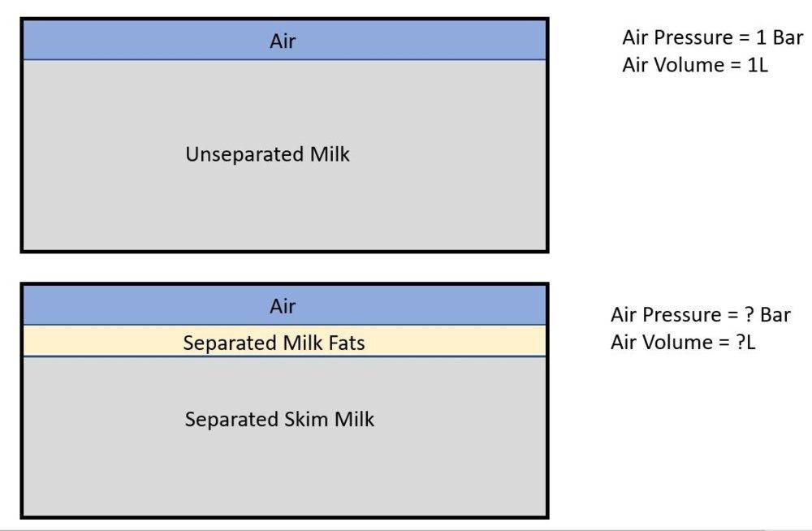The height and width of the screenshot is (531, 812).
Task: Click the "Air" label in the bottom container
Action: point(283,306)
